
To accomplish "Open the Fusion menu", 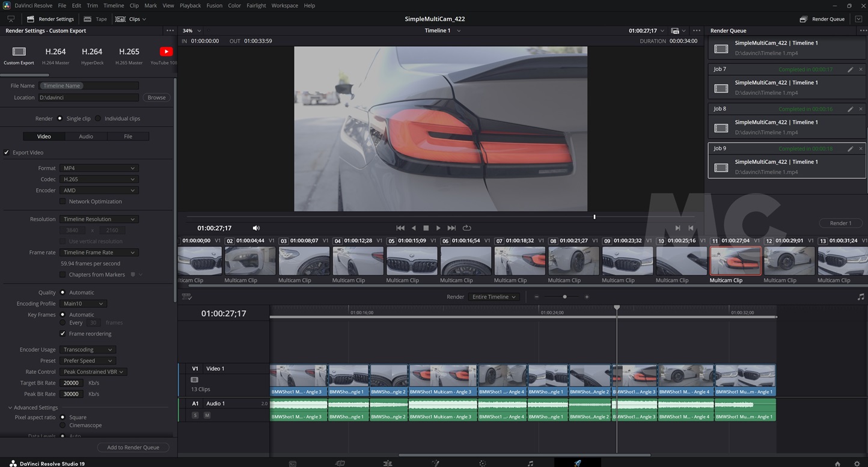I will pos(214,5).
